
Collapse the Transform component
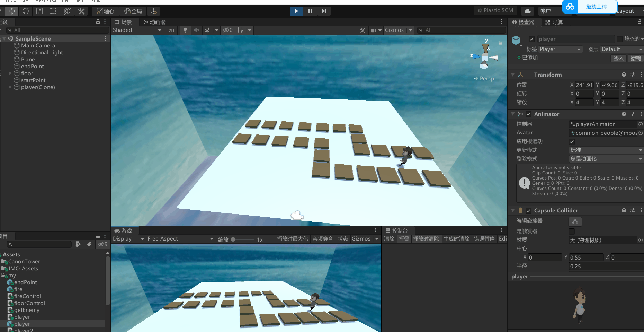pos(513,75)
